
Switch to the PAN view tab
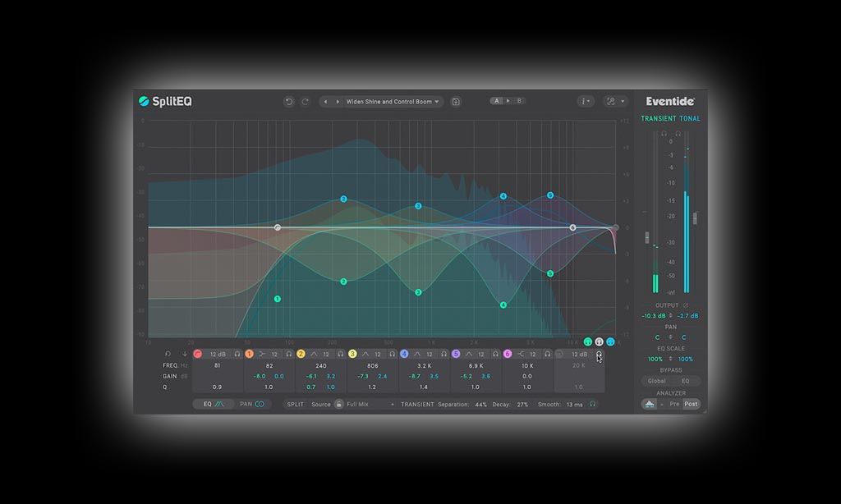tap(252, 405)
